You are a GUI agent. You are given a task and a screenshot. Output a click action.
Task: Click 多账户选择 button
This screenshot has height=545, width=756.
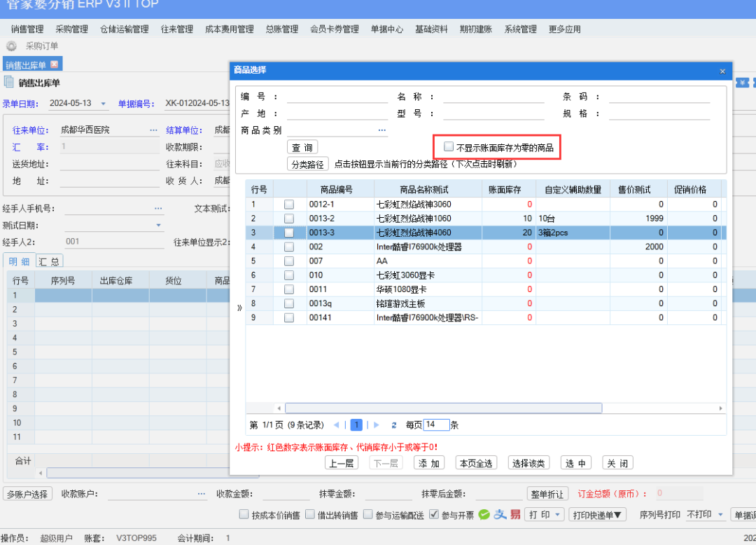27,494
